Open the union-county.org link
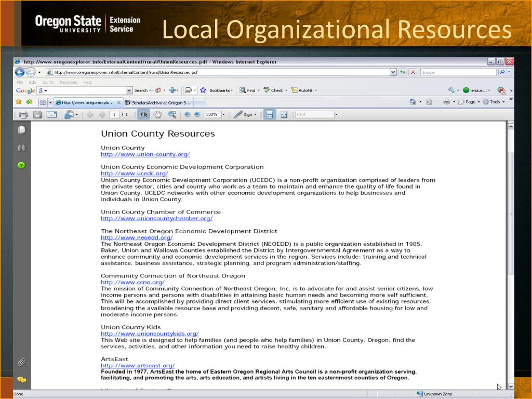Screen dimensions: 532x399 click(145, 154)
